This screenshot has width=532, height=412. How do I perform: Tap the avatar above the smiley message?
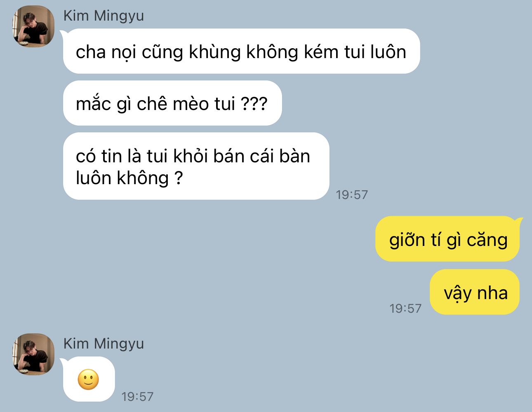[33, 354]
